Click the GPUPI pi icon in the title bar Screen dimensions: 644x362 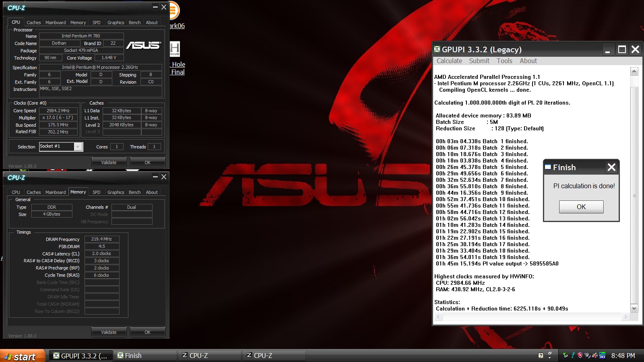tap(437, 49)
